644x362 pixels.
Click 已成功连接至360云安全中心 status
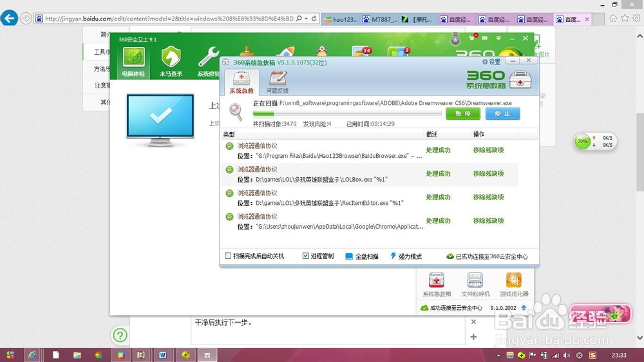[x=487, y=256]
